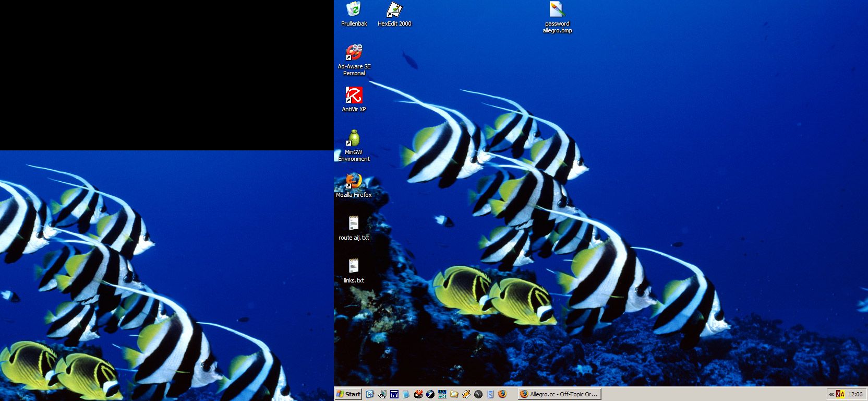
Task: Click the Winamp lightning quick launch icon
Action: click(x=466, y=394)
